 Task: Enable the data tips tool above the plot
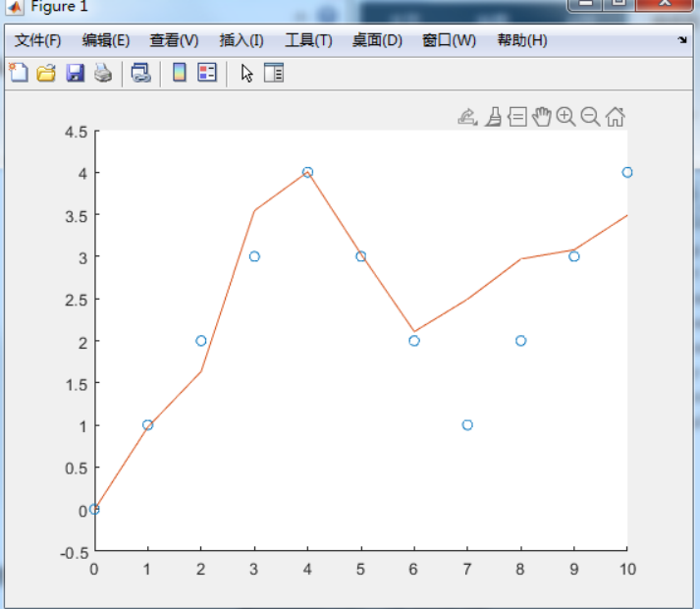click(517, 117)
